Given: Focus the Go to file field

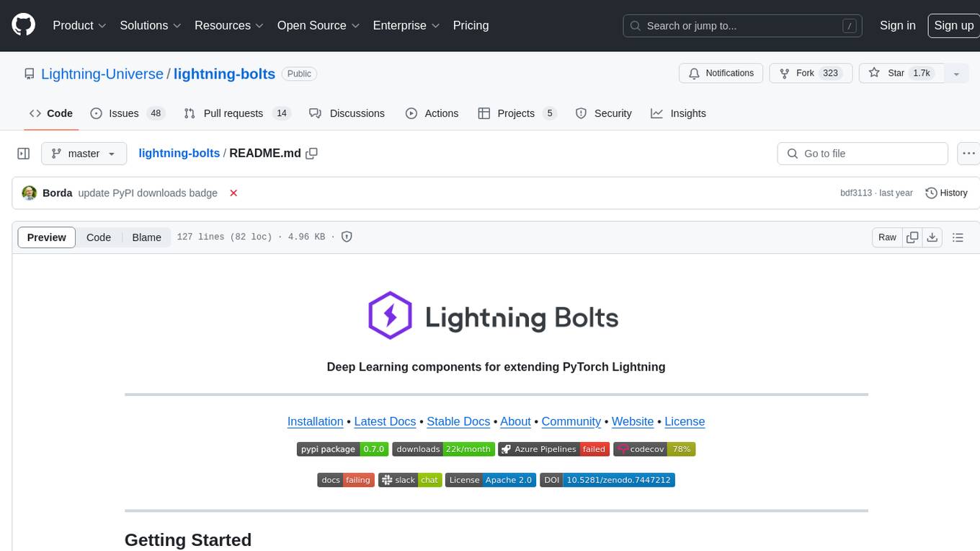Looking at the screenshot, I should pyautogui.click(x=863, y=154).
